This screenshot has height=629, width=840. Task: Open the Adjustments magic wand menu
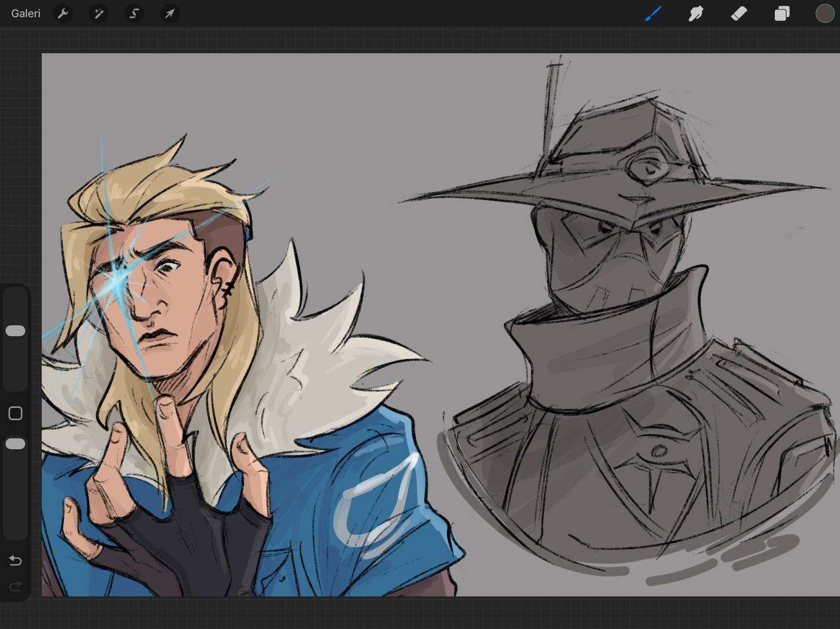(98, 13)
